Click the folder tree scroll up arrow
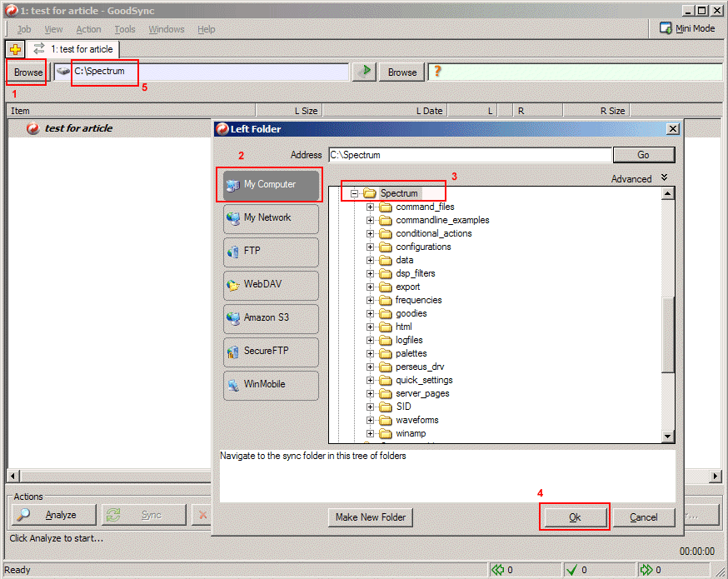The height and width of the screenshot is (579, 728). point(668,192)
